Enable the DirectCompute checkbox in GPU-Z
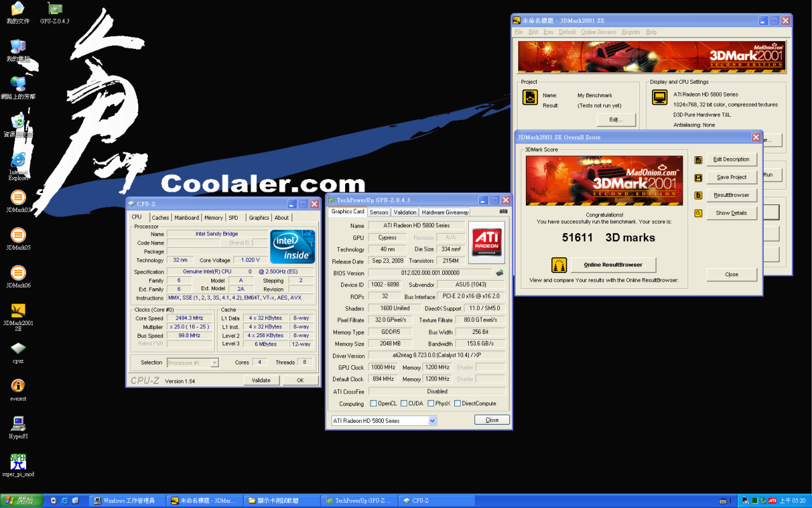Image resolution: width=812 pixels, height=508 pixels. pyautogui.click(x=457, y=404)
